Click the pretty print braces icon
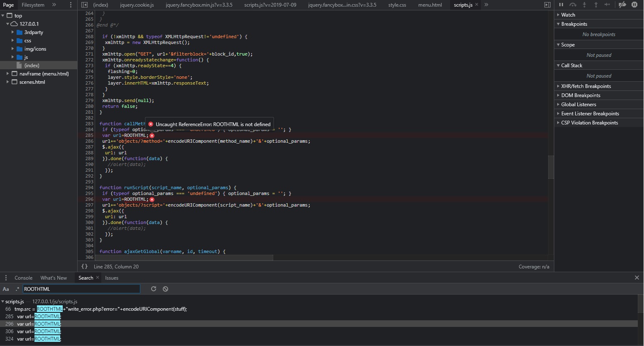Image resolution: width=644 pixels, height=346 pixels. click(85, 266)
